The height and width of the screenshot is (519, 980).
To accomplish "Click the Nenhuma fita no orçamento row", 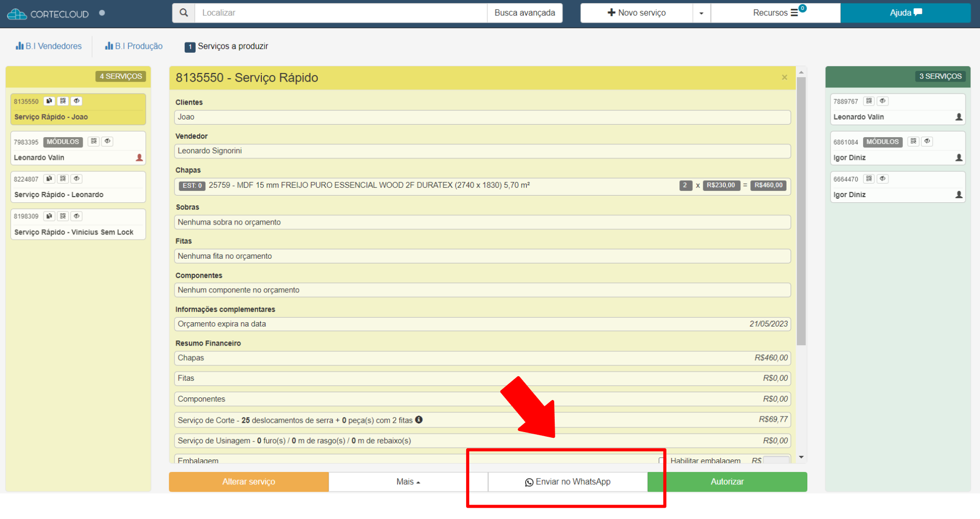I will [x=482, y=256].
